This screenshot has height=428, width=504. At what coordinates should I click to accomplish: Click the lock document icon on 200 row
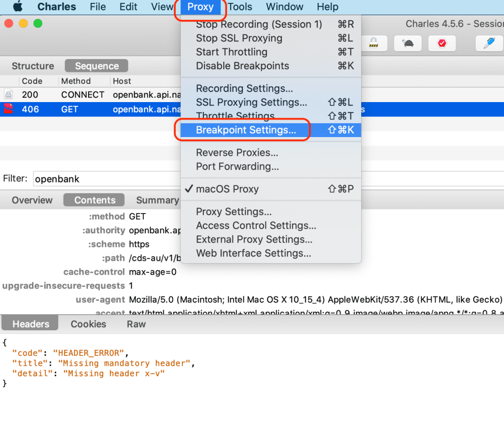click(x=8, y=95)
